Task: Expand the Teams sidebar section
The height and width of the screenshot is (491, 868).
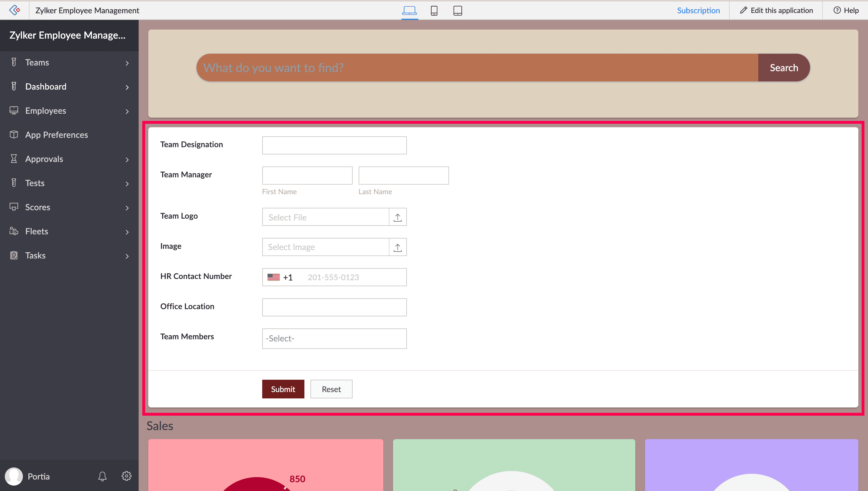Action: [127, 63]
